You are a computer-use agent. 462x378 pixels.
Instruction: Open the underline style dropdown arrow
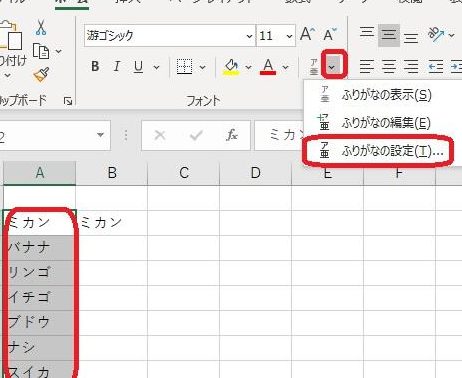(x=156, y=67)
